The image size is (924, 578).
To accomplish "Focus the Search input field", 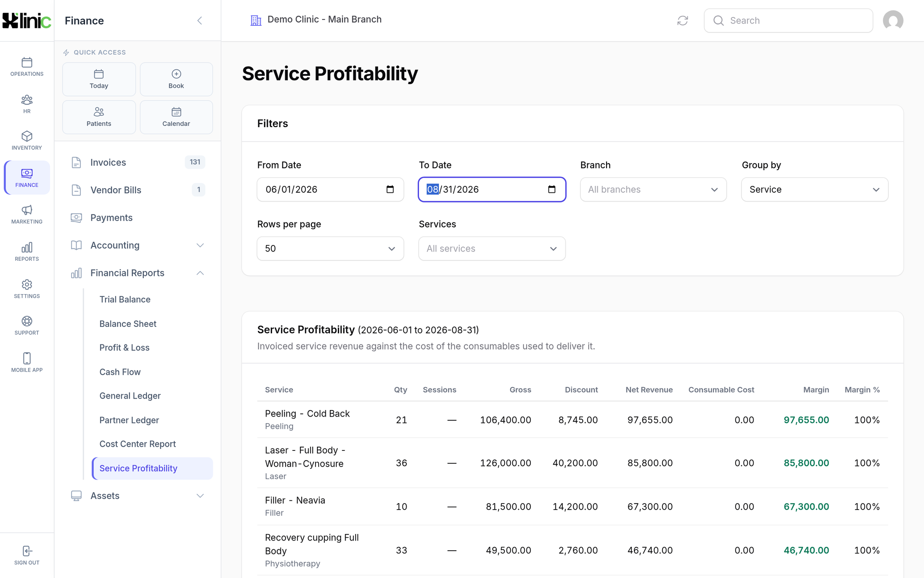I will 788,20.
